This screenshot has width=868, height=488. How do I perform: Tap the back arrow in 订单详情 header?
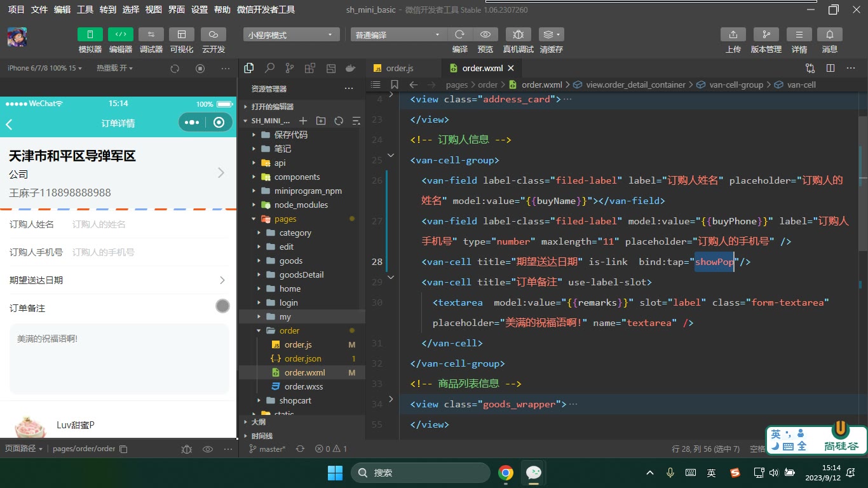(x=10, y=124)
